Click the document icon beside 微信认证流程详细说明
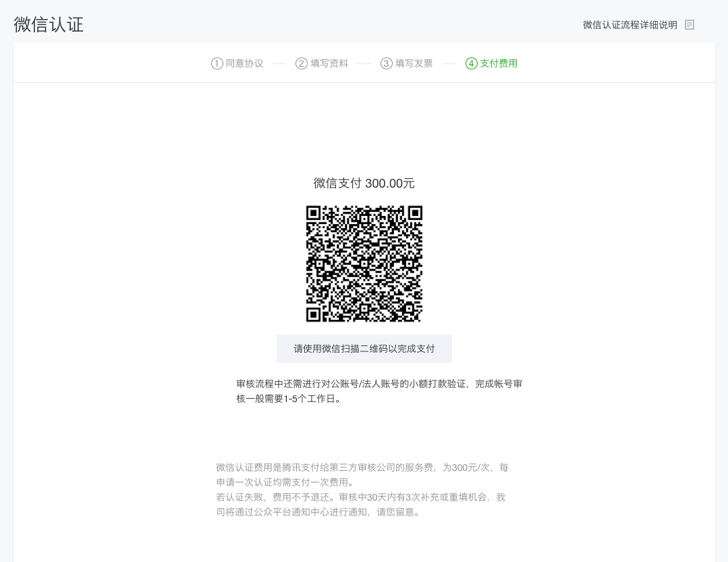728x562 pixels. (690, 25)
